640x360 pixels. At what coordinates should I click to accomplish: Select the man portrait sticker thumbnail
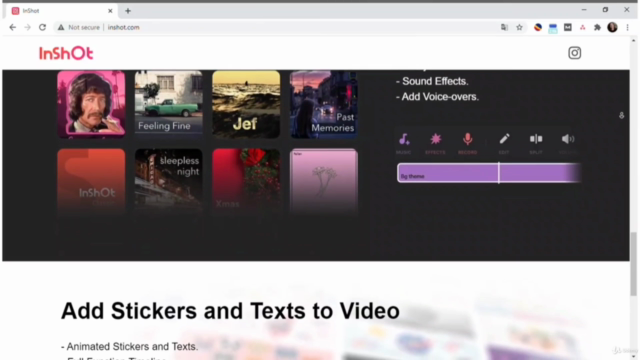pyautogui.click(x=91, y=104)
